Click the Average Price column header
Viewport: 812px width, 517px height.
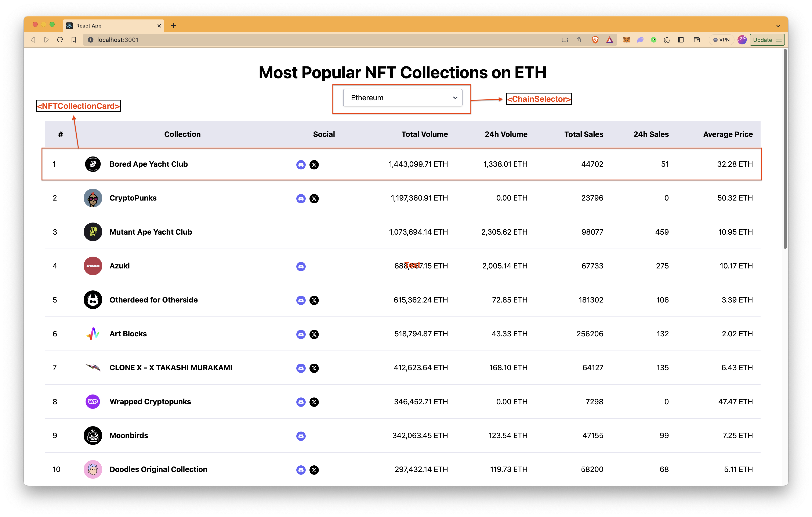pos(728,134)
